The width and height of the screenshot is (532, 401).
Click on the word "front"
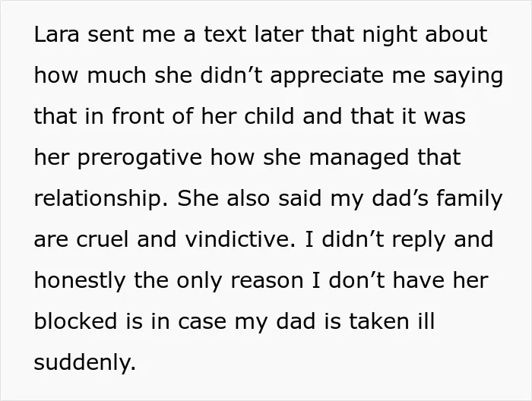pyautogui.click(x=138, y=116)
